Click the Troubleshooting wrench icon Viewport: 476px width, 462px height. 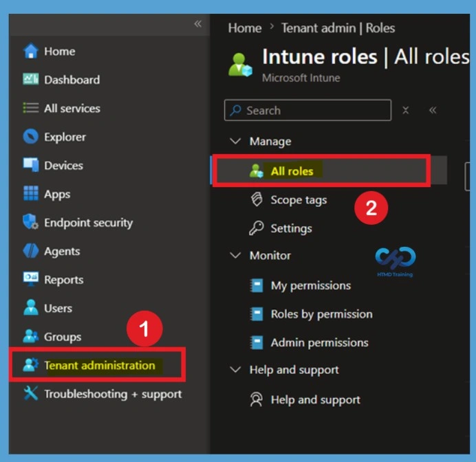(31, 393)
